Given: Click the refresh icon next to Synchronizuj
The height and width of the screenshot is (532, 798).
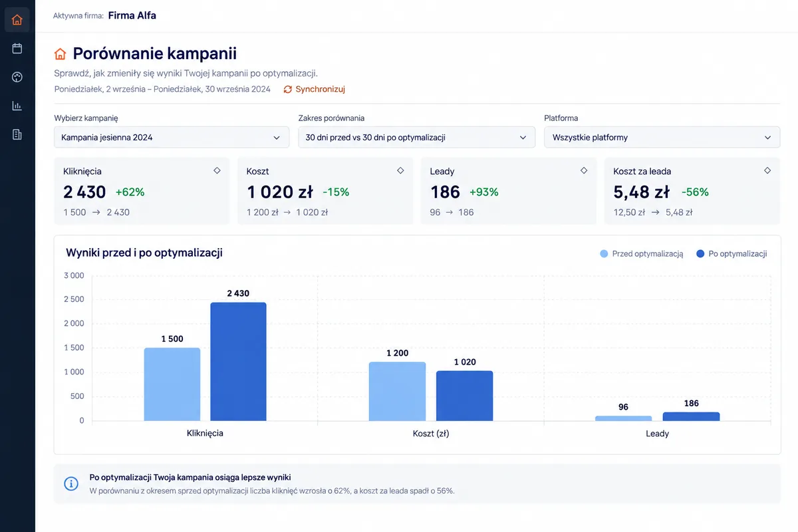Looking at the screenshot, I should [288, 89].
